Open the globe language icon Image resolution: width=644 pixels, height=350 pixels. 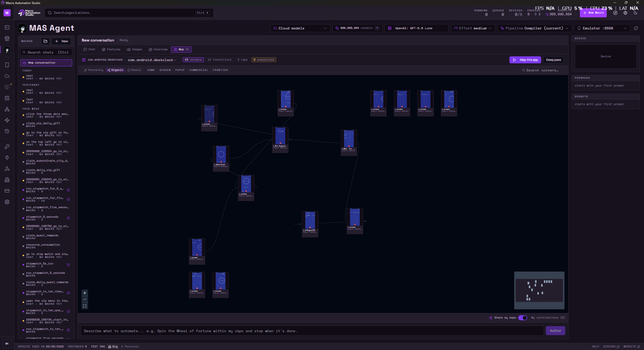[625, 13]
